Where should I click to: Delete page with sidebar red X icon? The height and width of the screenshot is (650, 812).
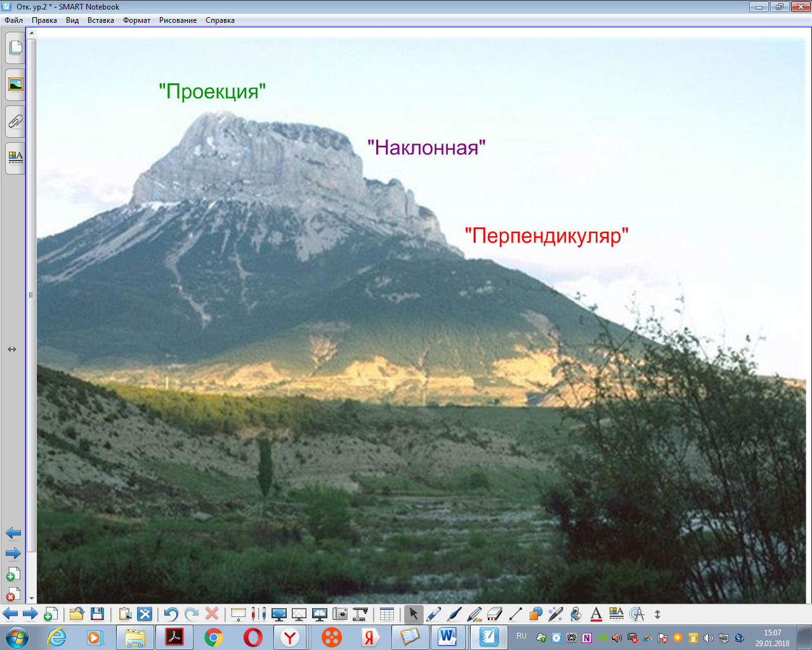pos(13,594)
